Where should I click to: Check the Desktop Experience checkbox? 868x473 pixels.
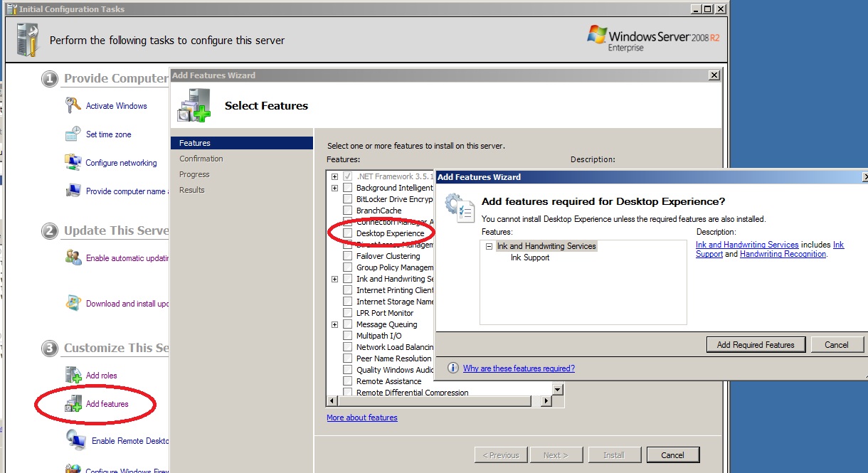pos(347,233)
